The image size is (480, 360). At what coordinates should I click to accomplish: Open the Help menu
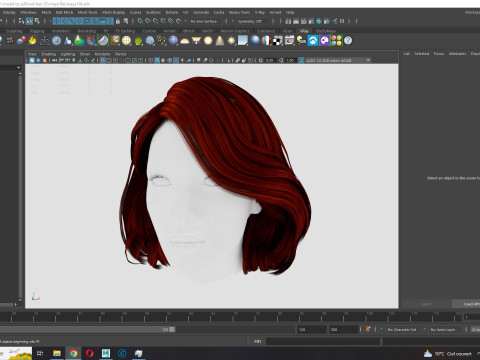[x=290, y=12]
